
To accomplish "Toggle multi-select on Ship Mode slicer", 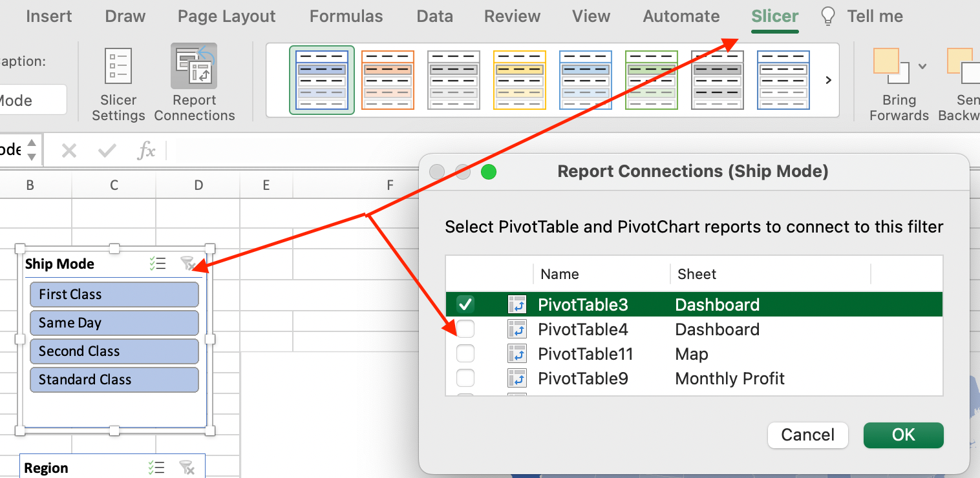I will (x=157, y=264).
